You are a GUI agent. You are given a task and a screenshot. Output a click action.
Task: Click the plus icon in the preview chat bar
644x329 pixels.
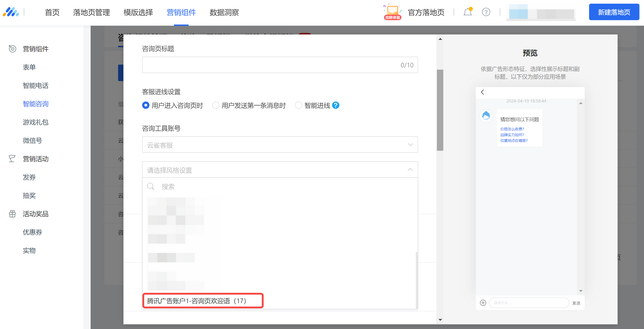click(483, 303)
